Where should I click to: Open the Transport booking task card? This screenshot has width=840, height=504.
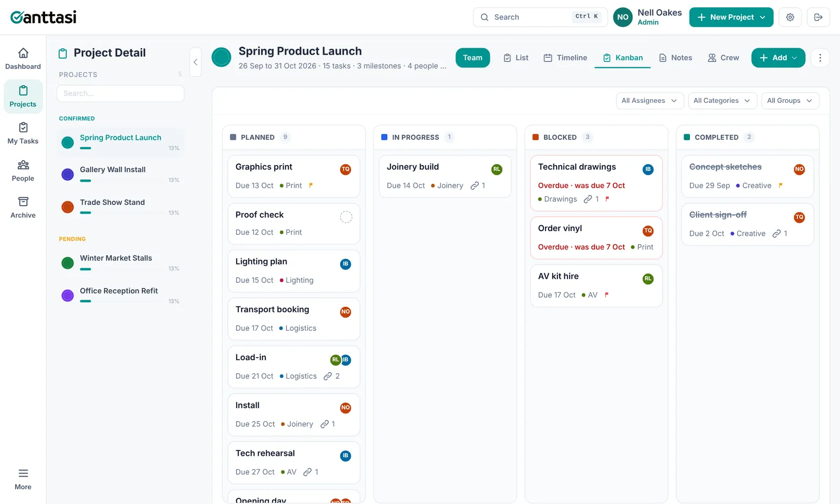point(294,319)
